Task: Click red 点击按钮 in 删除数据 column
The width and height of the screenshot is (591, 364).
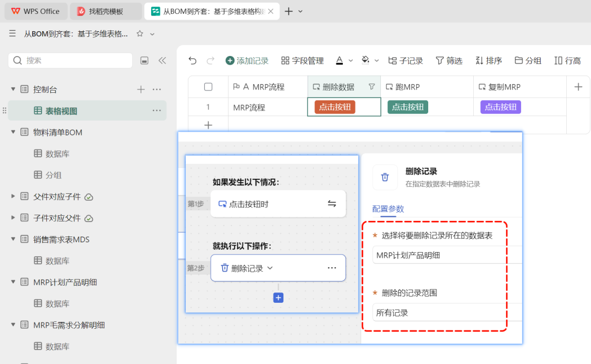Action: (335, 107)
